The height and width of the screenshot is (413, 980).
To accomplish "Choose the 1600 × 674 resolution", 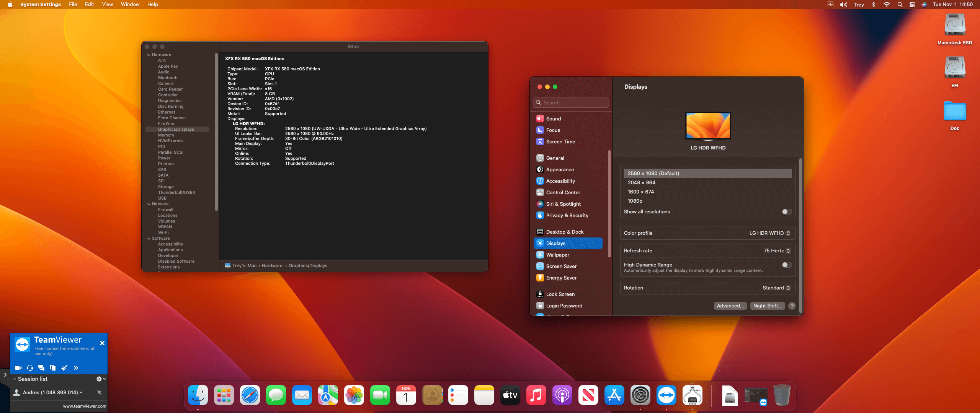I will point(708,192).
